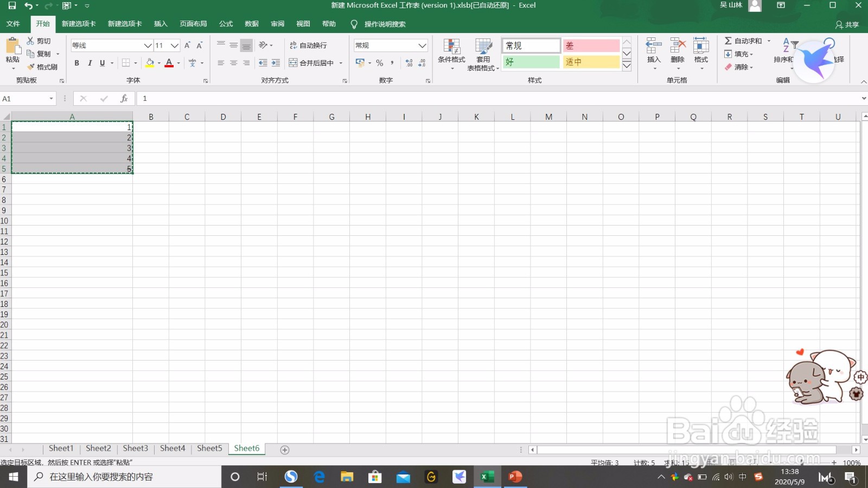Expand the cell styles gallery
The image size is (868, 488).
coord(627,66)
